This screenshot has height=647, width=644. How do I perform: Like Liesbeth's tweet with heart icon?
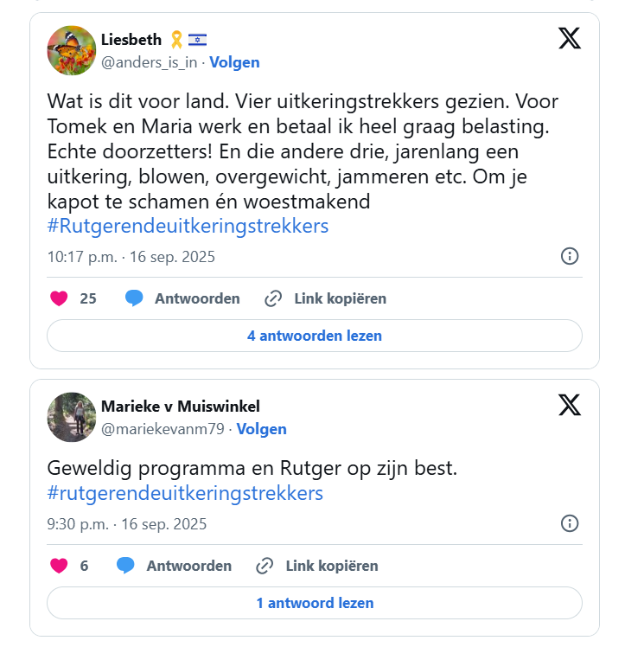point(59,298)
